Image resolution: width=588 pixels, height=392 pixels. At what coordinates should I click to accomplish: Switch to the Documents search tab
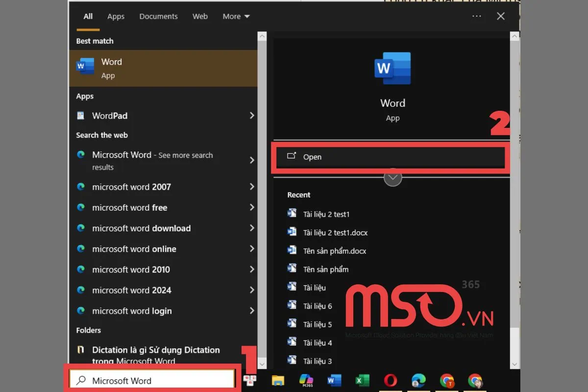click(x=158, y=16)
